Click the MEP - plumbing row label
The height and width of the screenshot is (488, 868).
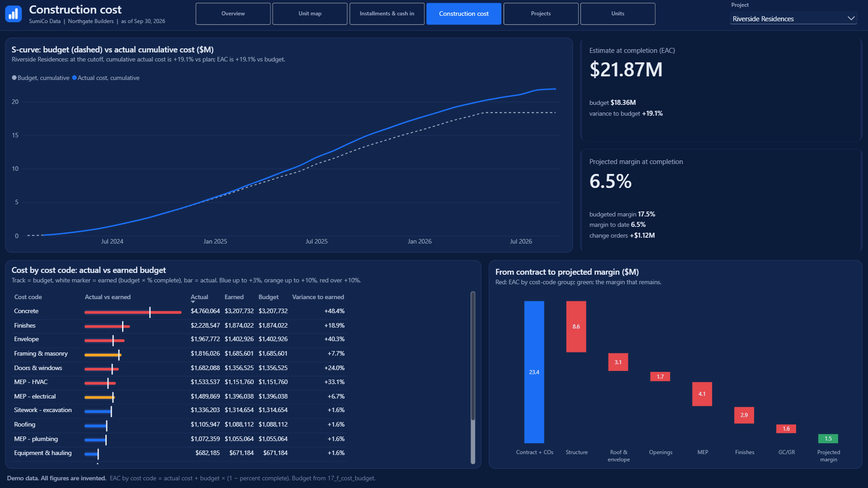(x=36, y=439)
